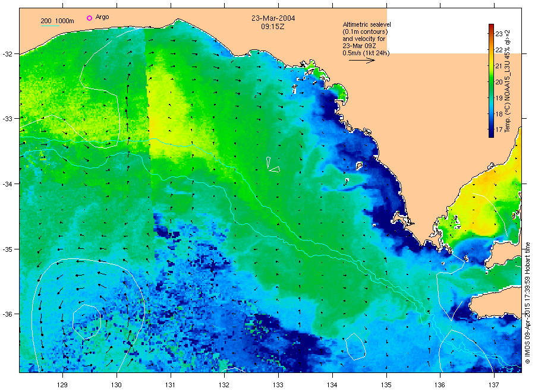Click latitude label '-35'
The height and width of the screenshot is (392, 535).
pos(7,249)
